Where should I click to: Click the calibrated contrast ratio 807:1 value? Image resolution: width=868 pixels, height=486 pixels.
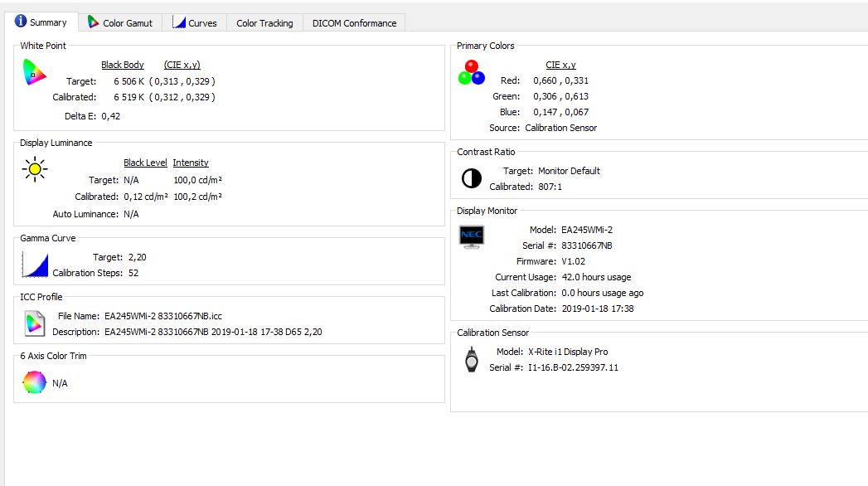click(550, 187)
